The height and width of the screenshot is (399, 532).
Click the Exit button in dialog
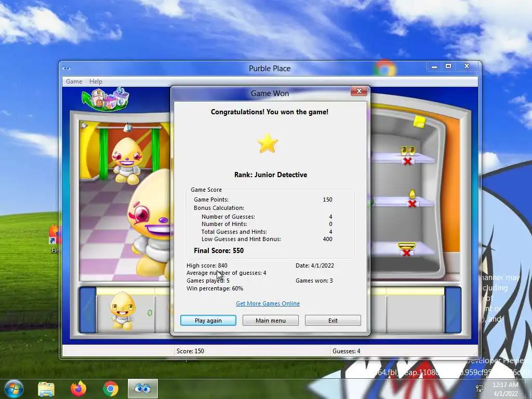pyautogui.click(x=333, y=320)
